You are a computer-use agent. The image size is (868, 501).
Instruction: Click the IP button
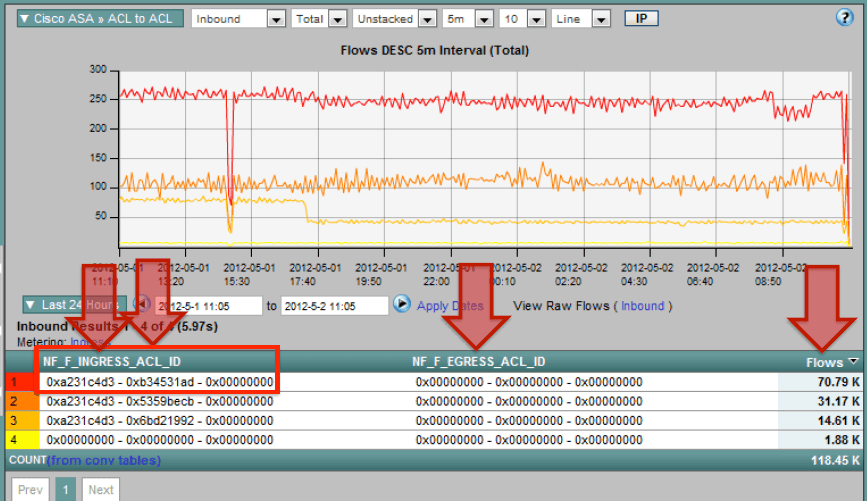641,18
